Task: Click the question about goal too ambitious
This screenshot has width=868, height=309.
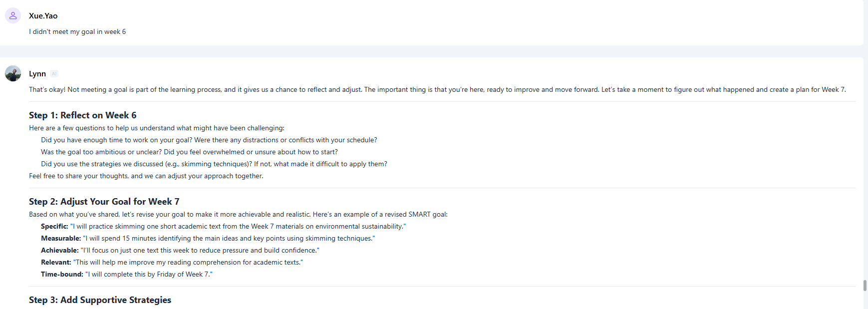Action: (189, 152)
